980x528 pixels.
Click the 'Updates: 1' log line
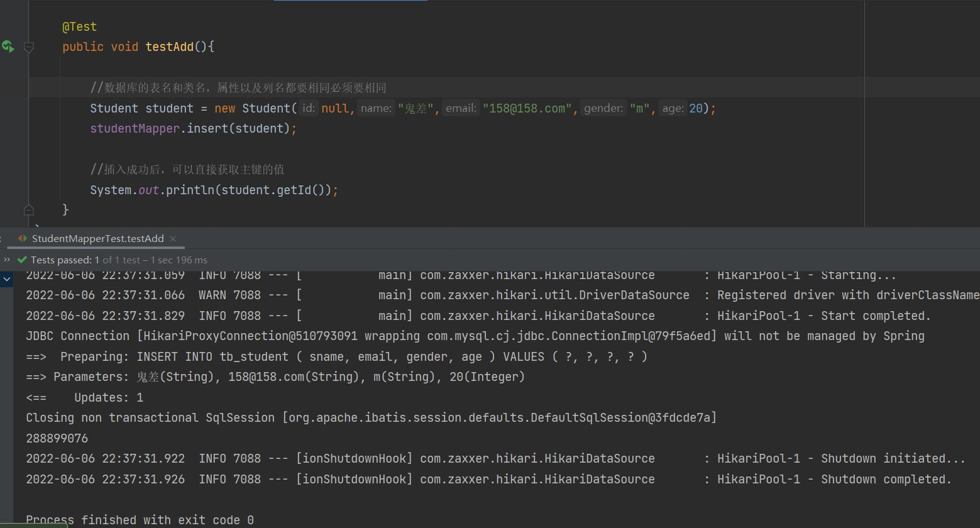click(84, 397)
